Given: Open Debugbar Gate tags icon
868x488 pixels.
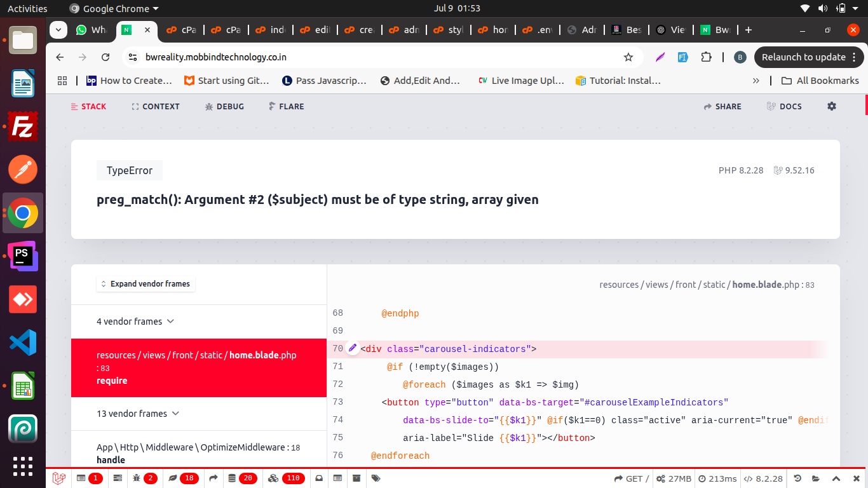Looking at the screenshot, I should pyautogui.click(x=376, y=478).
